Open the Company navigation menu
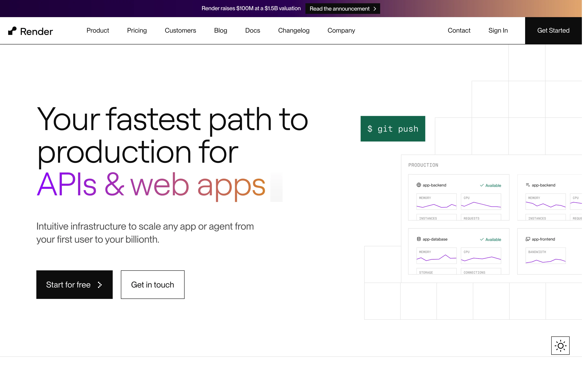Image resolution: width=588 pixels, height=367 pixels. [x=341, y=31]
